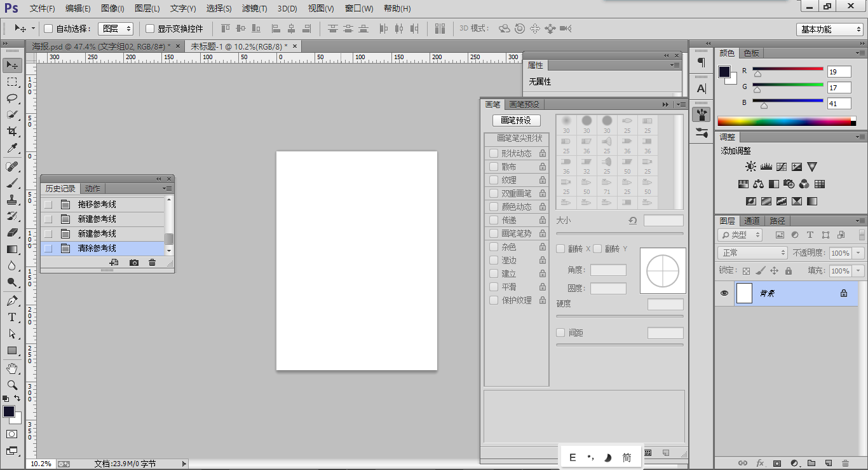
Task: Open the 正常 blend mode dropdown
Action: (752, 253)
